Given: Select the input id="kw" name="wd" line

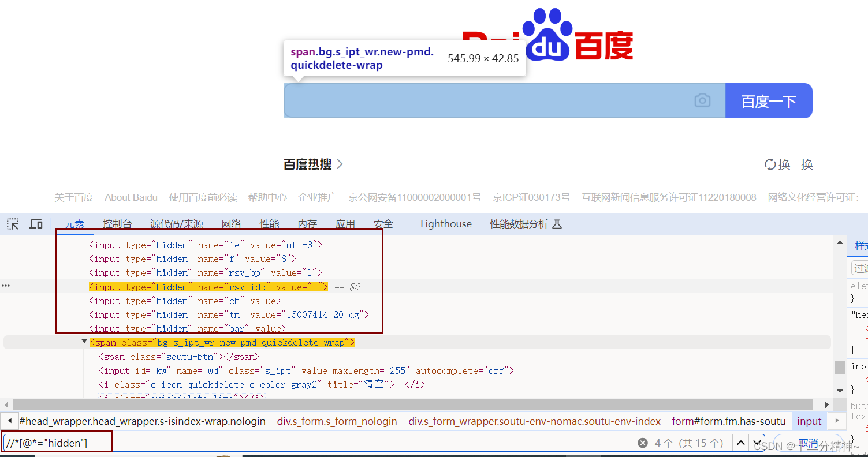Looking at the screenshot, I should point(306,370).
